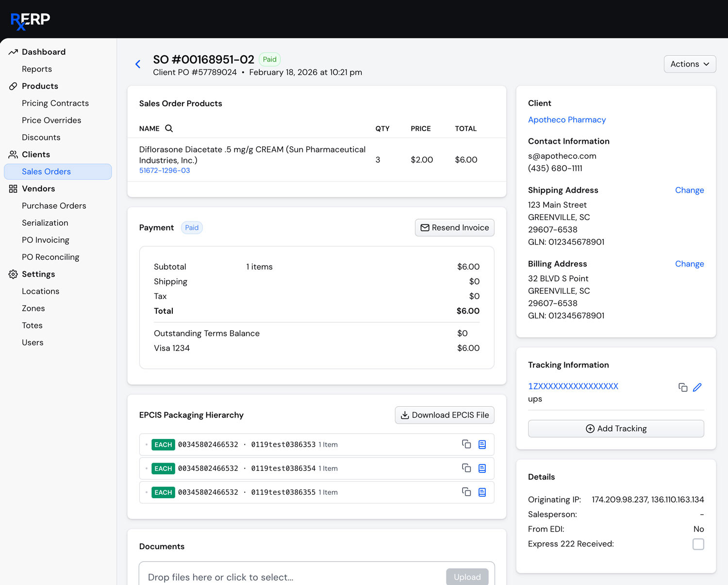Expand the first EACH packaging row
728x585 pixels.
[x=147, y=445]
